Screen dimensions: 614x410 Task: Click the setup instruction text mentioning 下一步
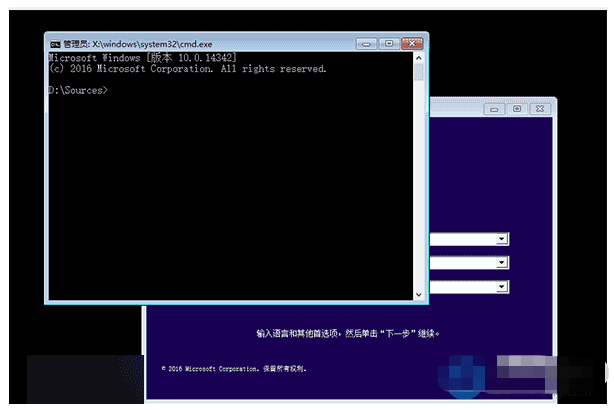click(x=347, y=333)
